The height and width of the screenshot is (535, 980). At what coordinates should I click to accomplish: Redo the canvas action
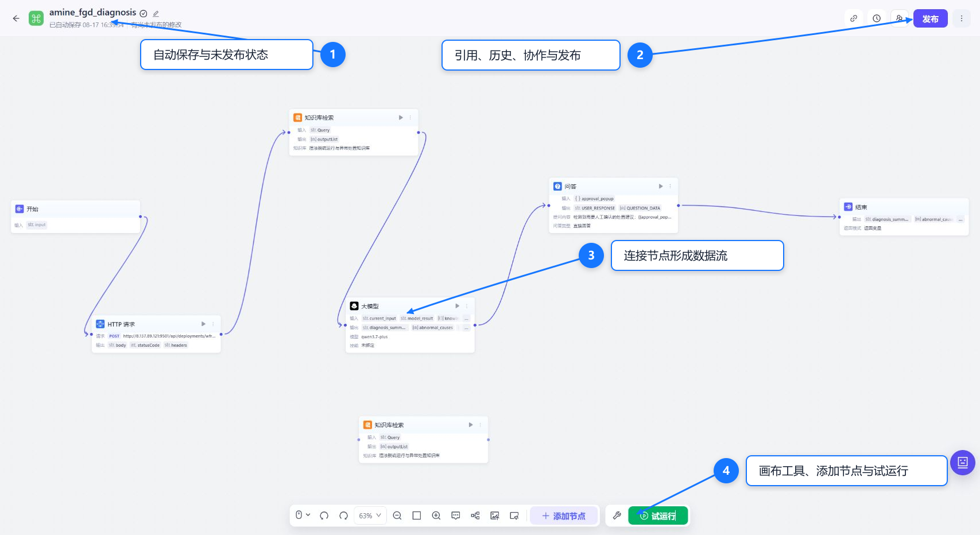(x=343, y=515)
